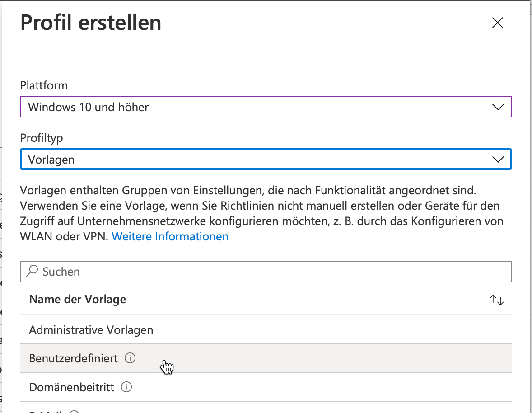Image resolution: width=532 pixels, height=413 pixels.
Task: Click the chevron beside "Windows 10 und höher"
Action: point(497,107)
